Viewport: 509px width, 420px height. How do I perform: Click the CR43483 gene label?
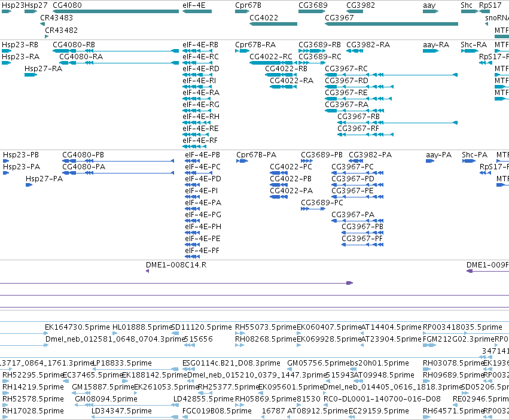[x=56, y=17]
